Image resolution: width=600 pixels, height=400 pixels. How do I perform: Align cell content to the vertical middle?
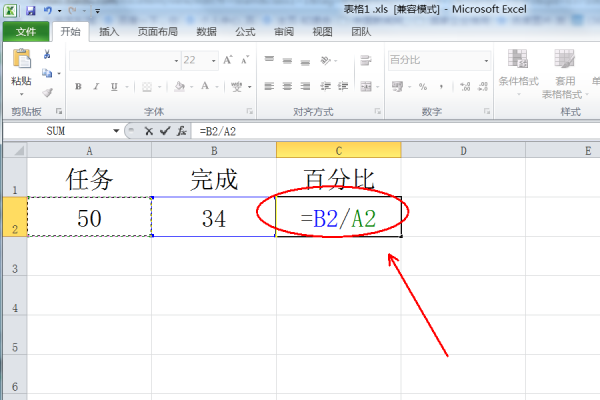287,60
